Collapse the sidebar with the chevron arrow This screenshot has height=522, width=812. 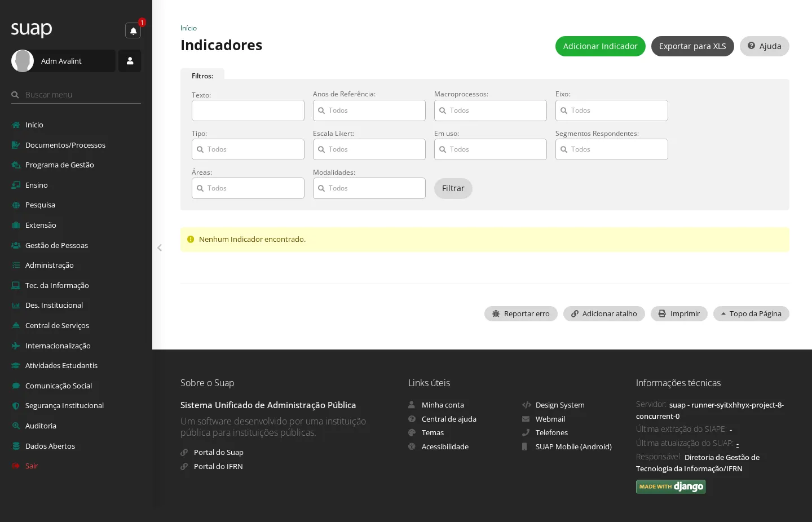coord(160,247)
